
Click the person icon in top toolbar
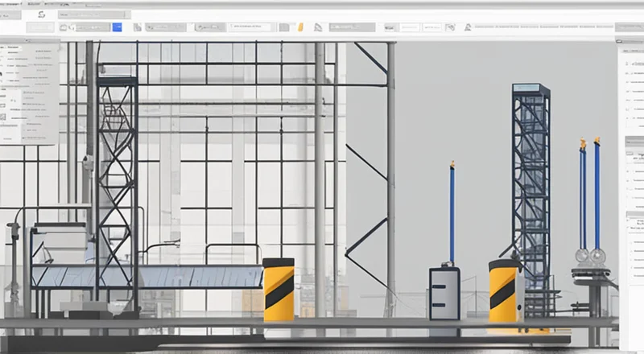(x=468, y=27)
